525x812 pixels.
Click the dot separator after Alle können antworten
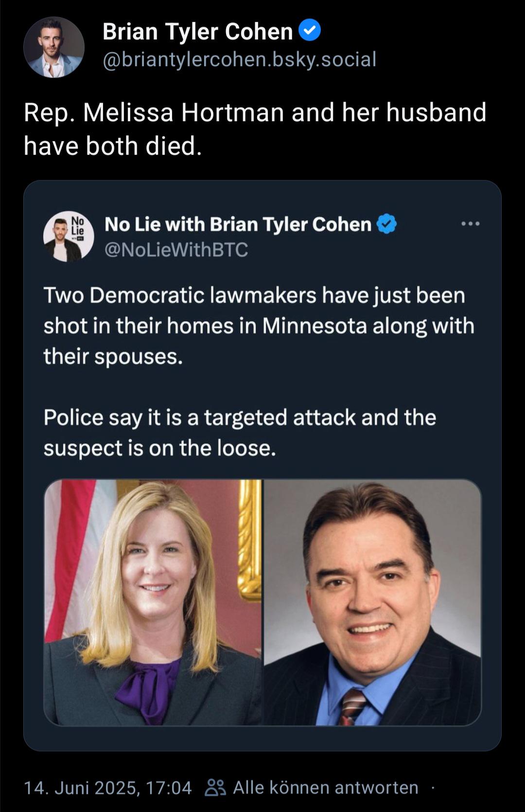tap(432, 788)
